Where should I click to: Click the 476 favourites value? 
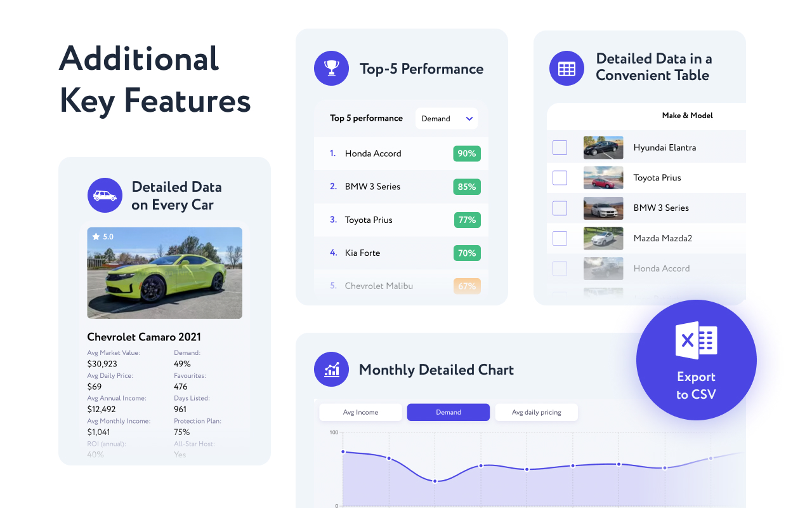(181, 387)
